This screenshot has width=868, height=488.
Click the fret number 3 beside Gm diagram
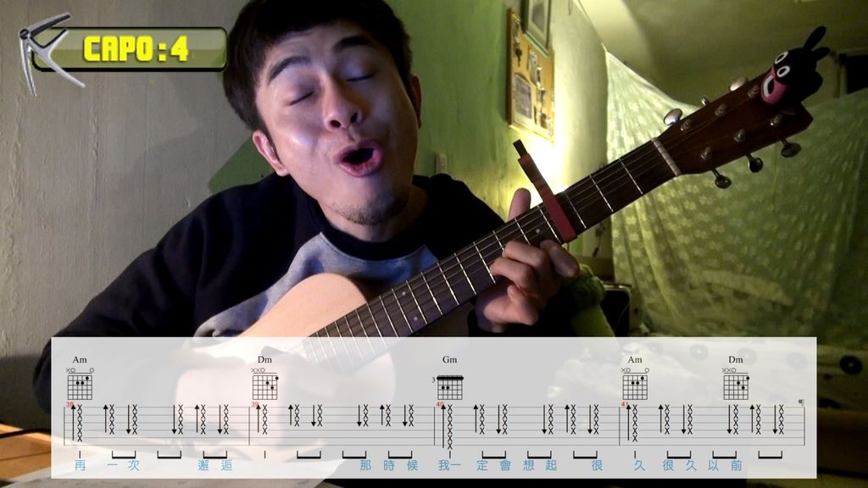tap(433, 380)
